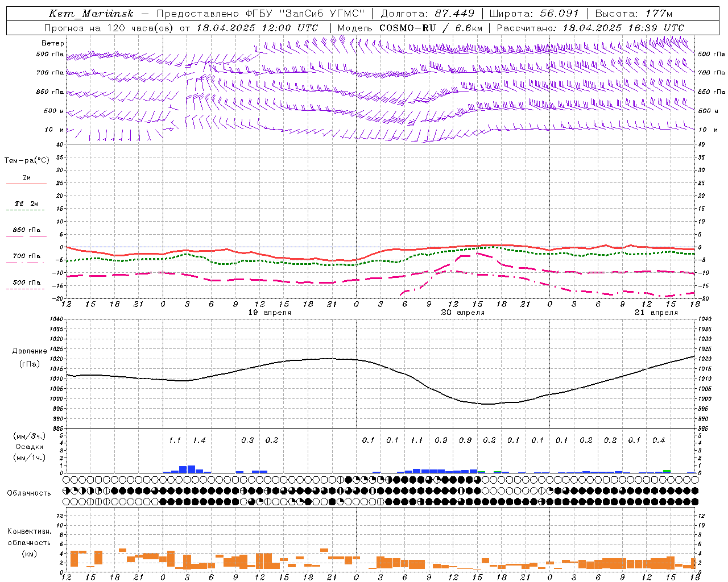Screen dimensions: 728x582
Task: Select the 0.4 precipitation value
Action: click(659, 440)
